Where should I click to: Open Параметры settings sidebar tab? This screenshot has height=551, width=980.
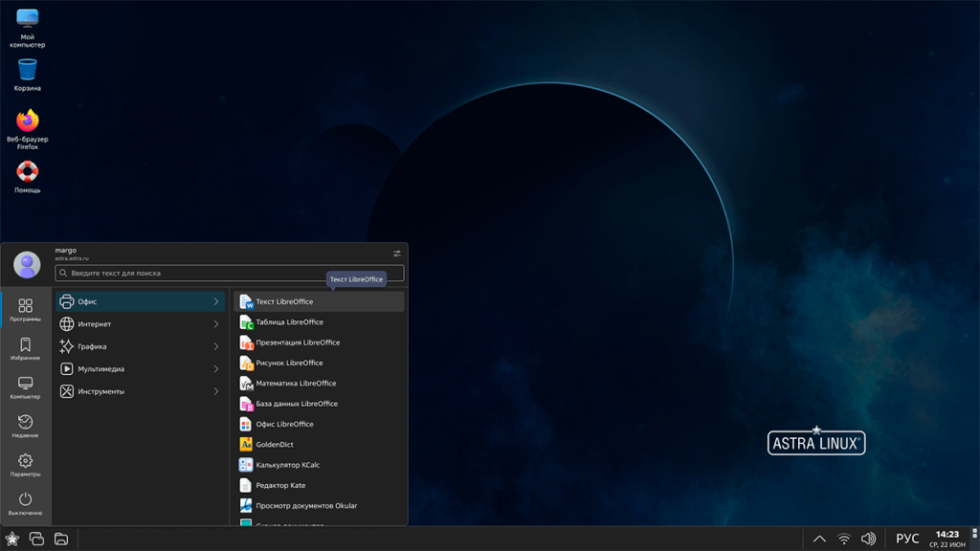[x=26, y=465]
